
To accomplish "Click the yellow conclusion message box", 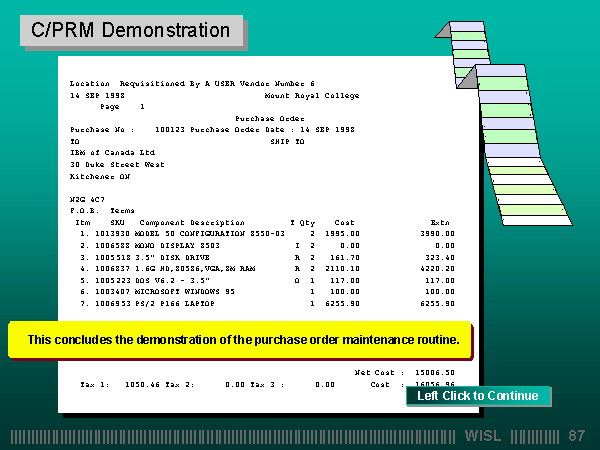I will 243,340.
